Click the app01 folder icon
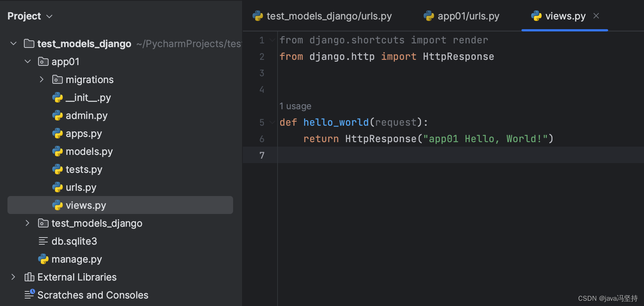 [x=43, y=62]
